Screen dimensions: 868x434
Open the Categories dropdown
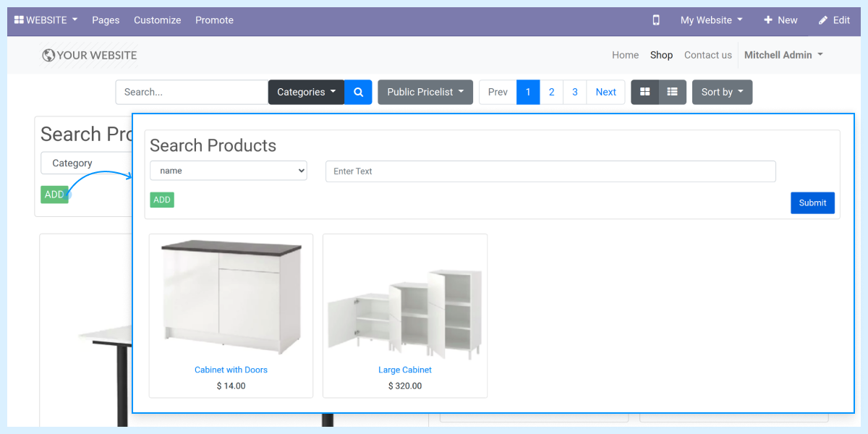[x=305, y=92]
